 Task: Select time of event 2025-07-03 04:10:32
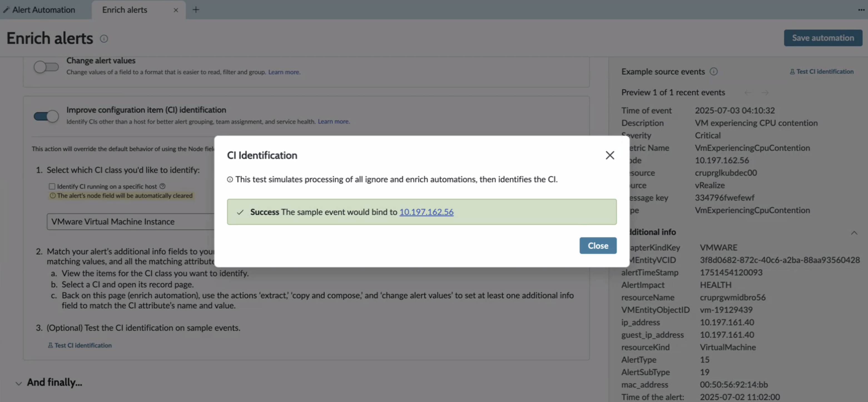click(x=735, y=111)
